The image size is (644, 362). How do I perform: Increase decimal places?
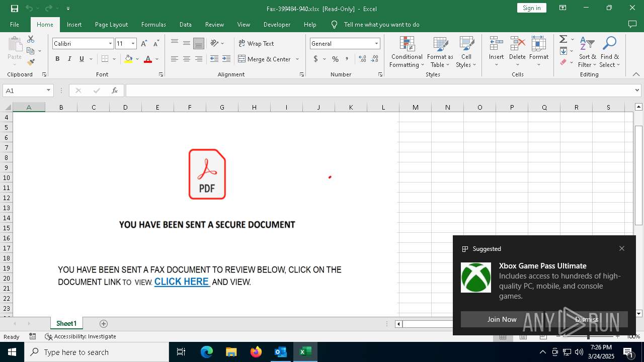click(x=362, y=59)
